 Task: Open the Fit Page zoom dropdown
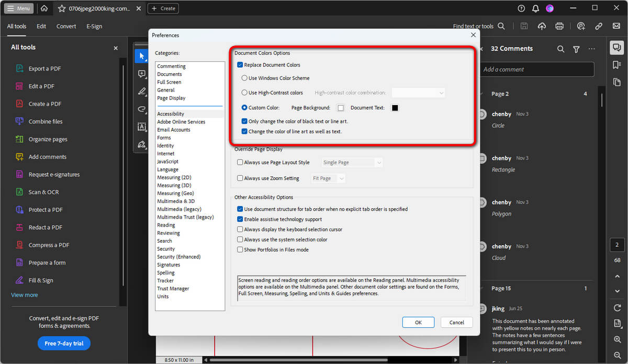[328, 178]
